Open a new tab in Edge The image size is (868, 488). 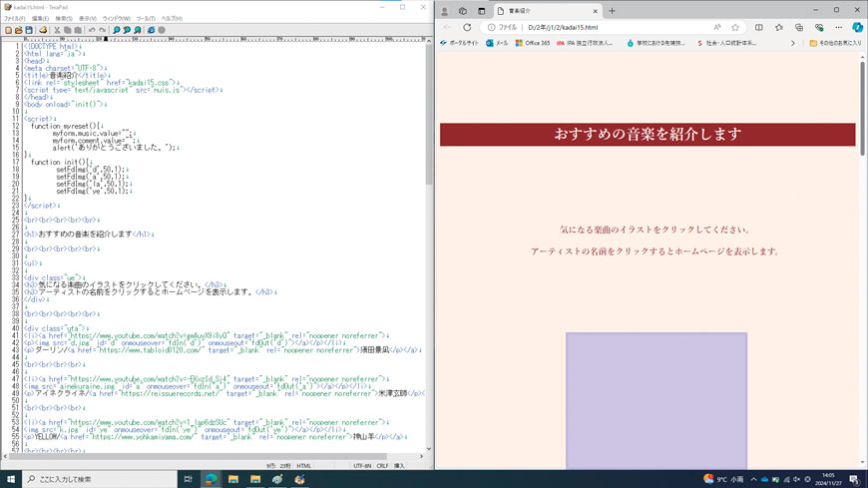coord(613,11)
